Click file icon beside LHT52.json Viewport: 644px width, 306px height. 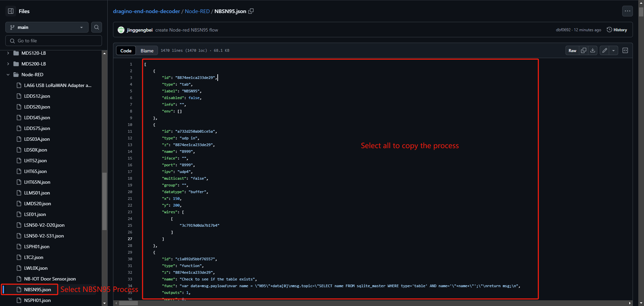[x=19, y=161]
